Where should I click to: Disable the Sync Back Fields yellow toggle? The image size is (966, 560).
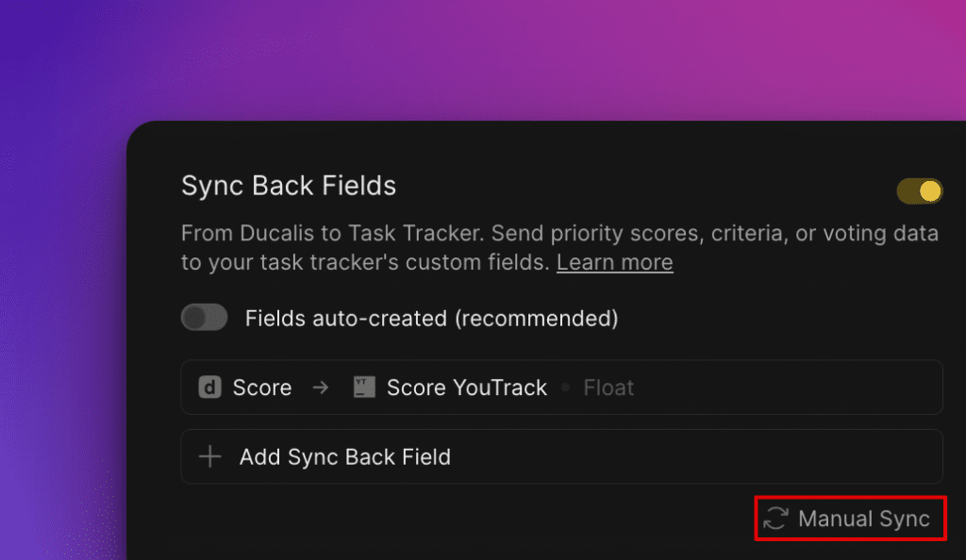click(919, 190)
